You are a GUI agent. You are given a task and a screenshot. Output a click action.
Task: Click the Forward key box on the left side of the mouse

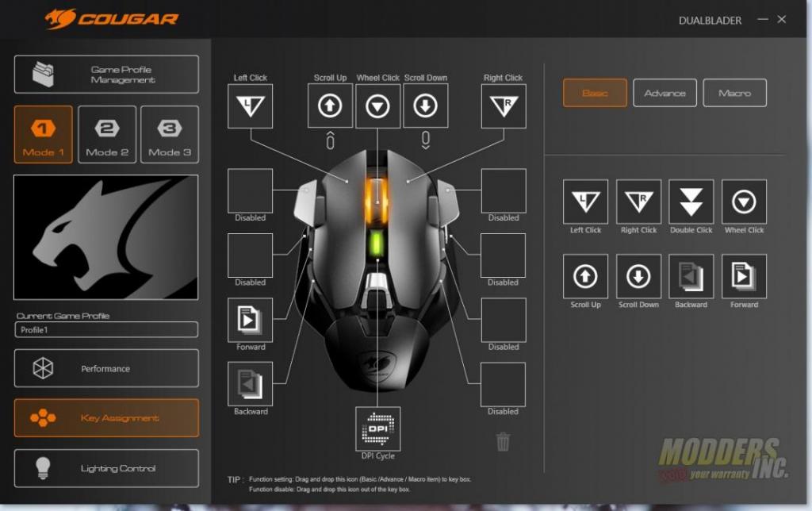[x=250, y=320]
